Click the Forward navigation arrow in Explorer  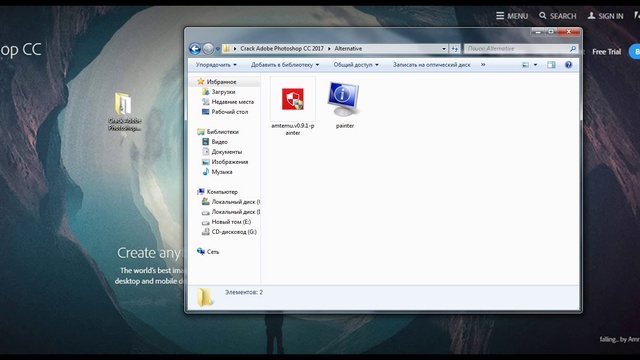[x=208, y=49]
